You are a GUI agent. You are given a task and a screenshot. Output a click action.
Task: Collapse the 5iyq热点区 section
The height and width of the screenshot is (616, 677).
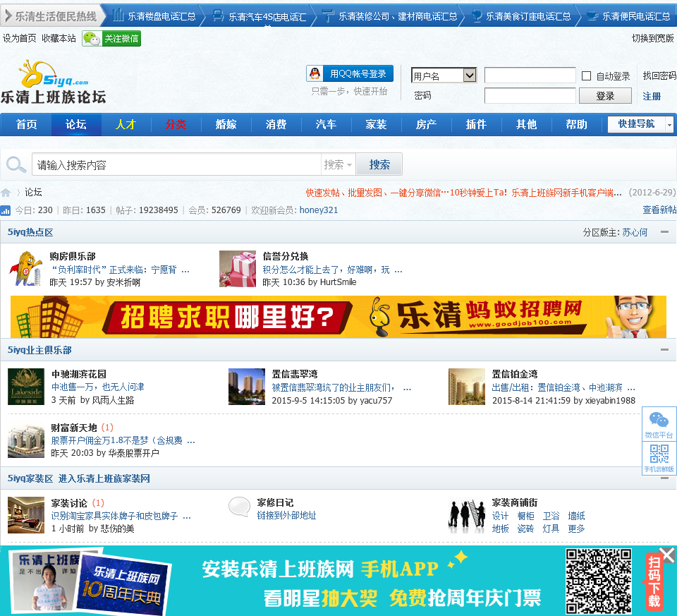[664, 232]
